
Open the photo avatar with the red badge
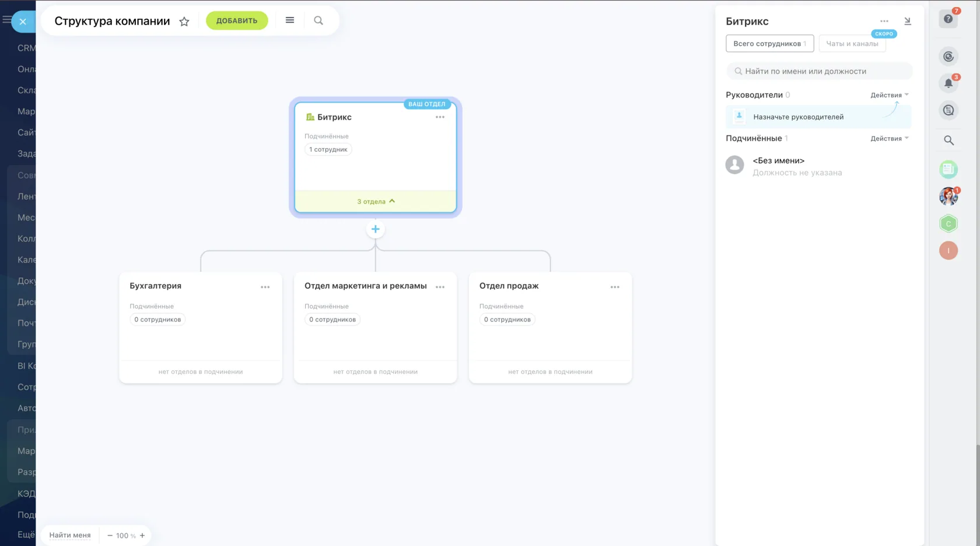[949, 197]
